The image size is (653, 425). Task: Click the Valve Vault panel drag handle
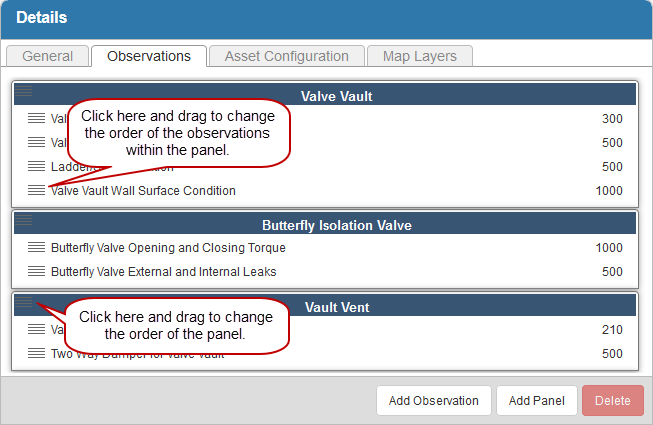point(24,91)
